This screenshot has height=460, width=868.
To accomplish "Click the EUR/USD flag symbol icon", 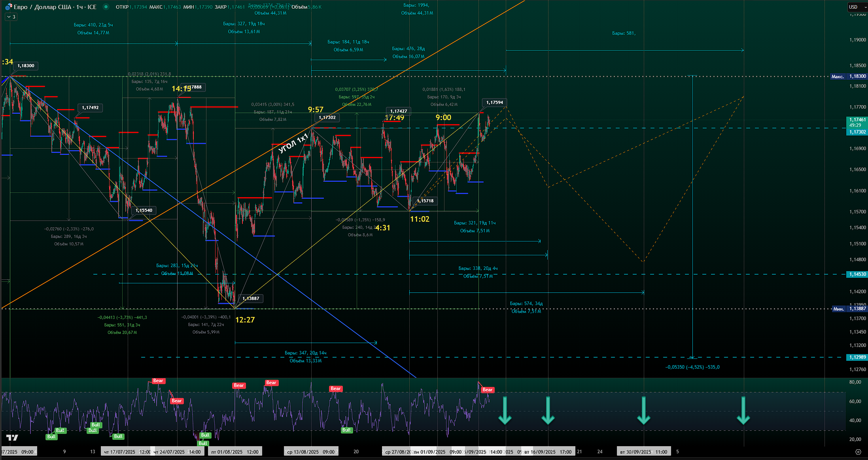I will tap(8, 7).
